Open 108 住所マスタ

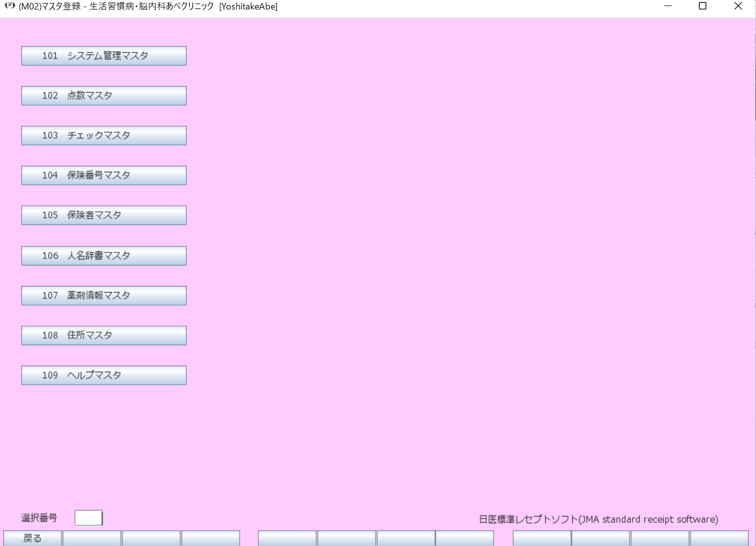[104, 335]
